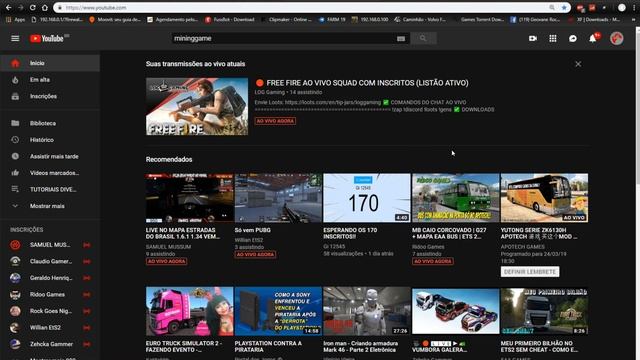The height and width of the screenshot is (360, 640).
Task: Expand Mostrar mais in sidebar
Action: click(50, 206)
